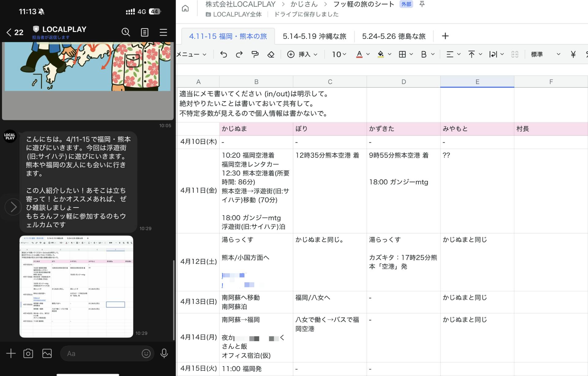
Task: Click the redo arrow icon
Action: tap(239, 54)
